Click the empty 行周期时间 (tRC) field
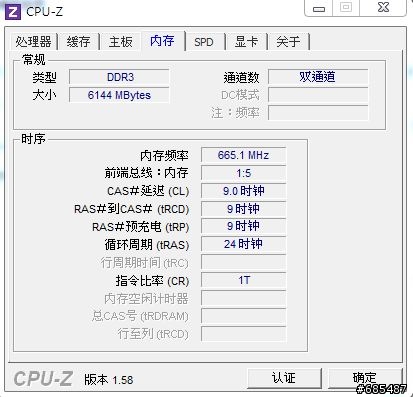The height and width of the screenshot is (397, 413). pos(243,262)
